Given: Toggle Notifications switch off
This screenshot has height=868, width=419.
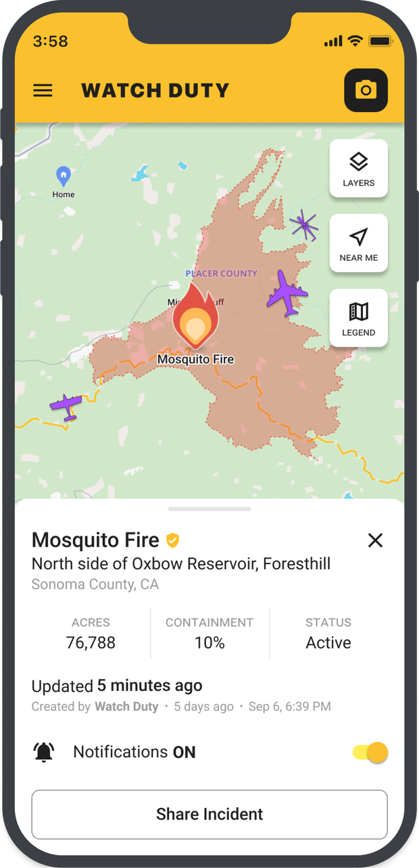Looking at the screenshot, I should point(370,752).
